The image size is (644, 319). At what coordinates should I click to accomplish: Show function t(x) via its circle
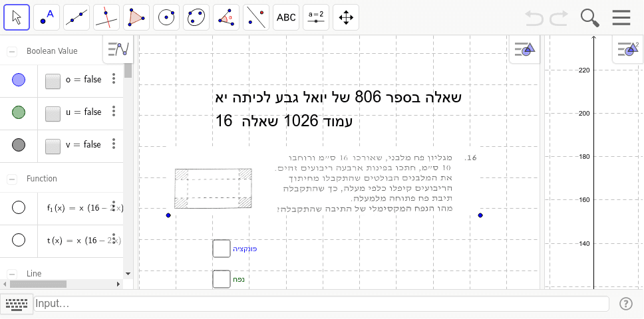19,239
